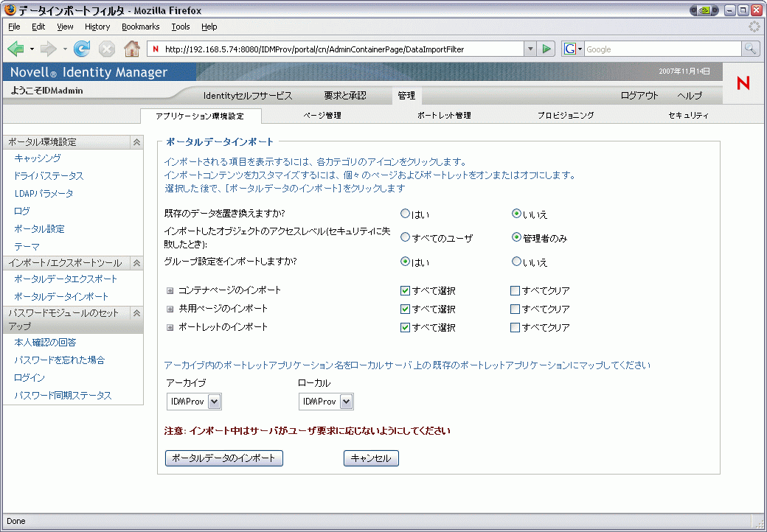Click the Firefox icon in the title bar
Viewport: 767px width, 532px height.
[10, 10]
